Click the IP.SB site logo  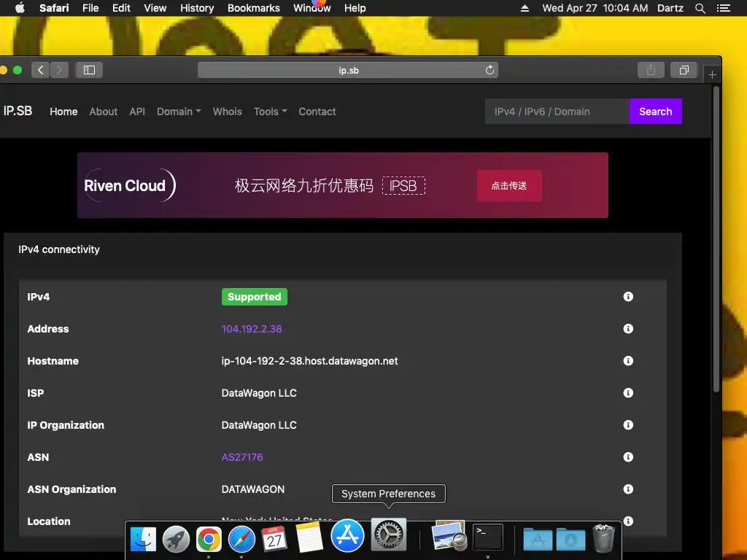tap(18, 111)
